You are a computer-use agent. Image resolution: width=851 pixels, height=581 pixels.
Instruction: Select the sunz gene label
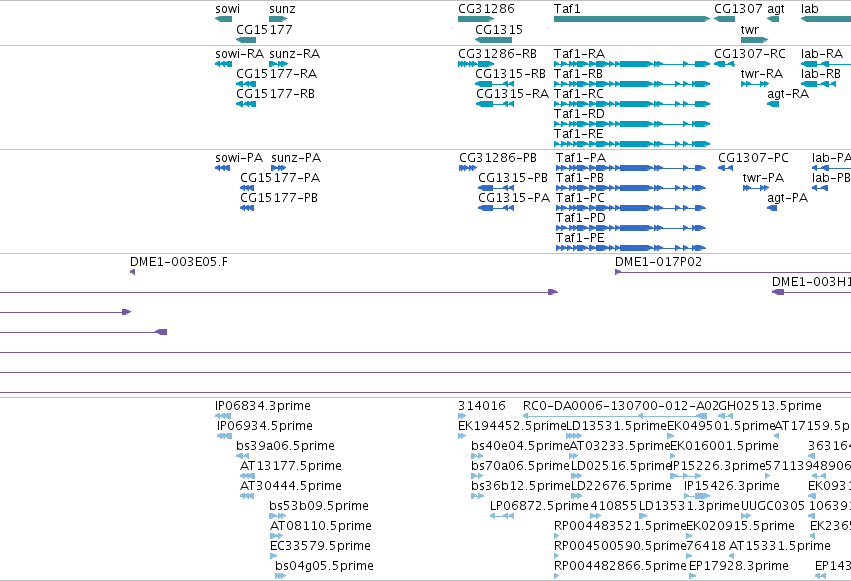[282, 9]
